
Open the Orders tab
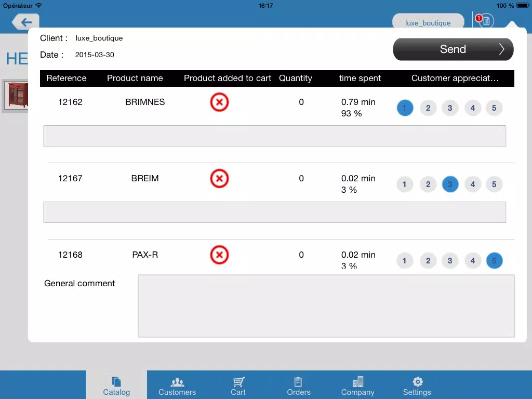[299, 386]
